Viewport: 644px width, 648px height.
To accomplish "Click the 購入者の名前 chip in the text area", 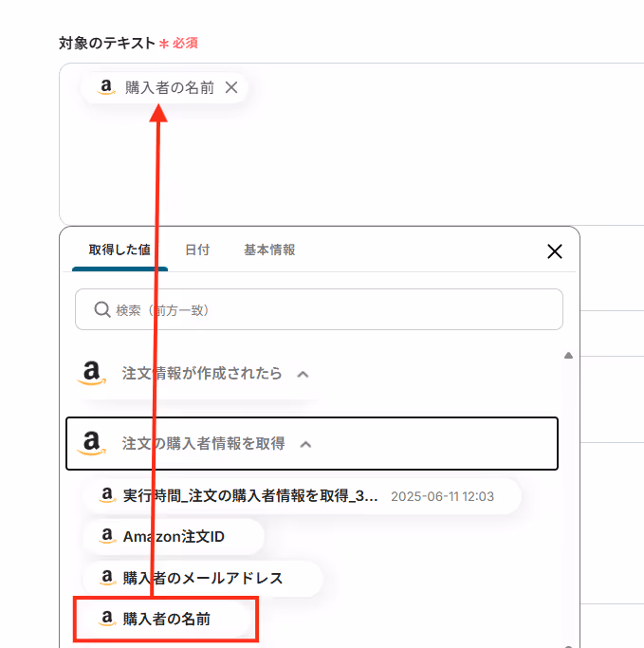I will pos(164,87).
